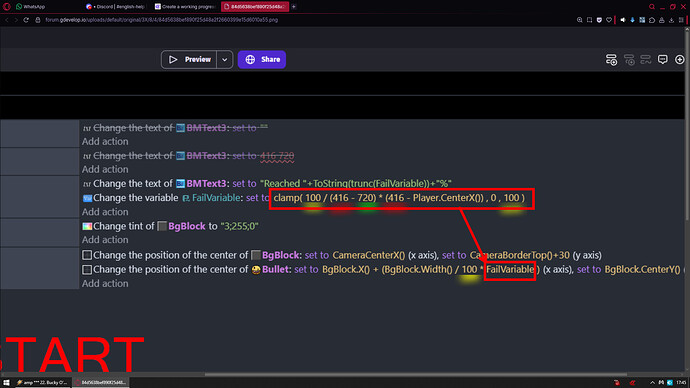Click the 'Reached' ToString text expression
The width and height of the screenshot is (690, 388).
pos(356,183)
